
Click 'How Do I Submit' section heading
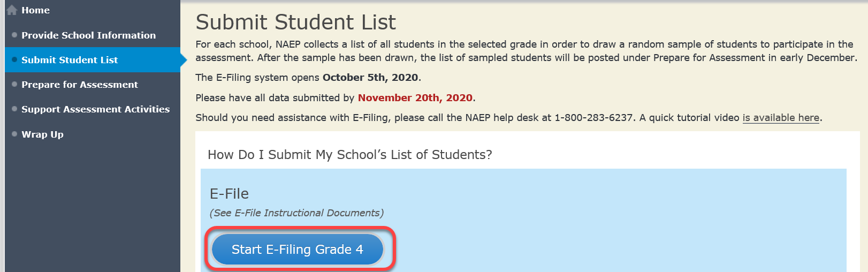[x=349, y=155]
